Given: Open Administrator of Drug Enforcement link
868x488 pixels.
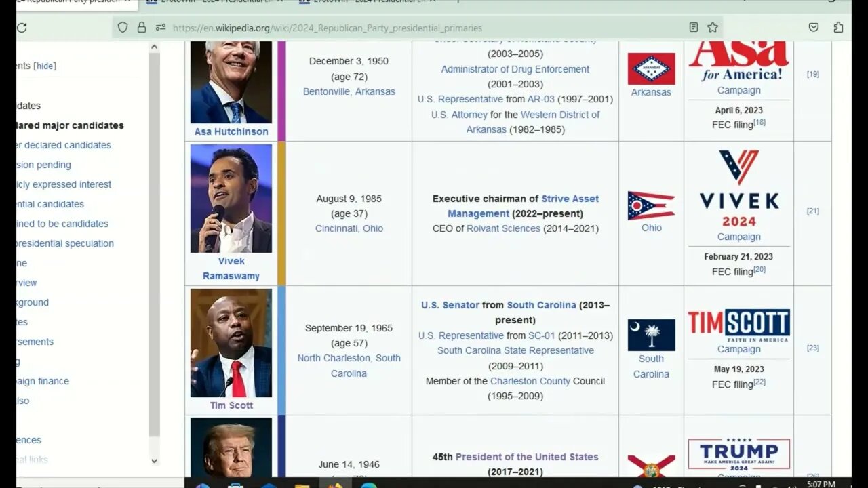Looking at the screenshot, I should click(515, 69).
